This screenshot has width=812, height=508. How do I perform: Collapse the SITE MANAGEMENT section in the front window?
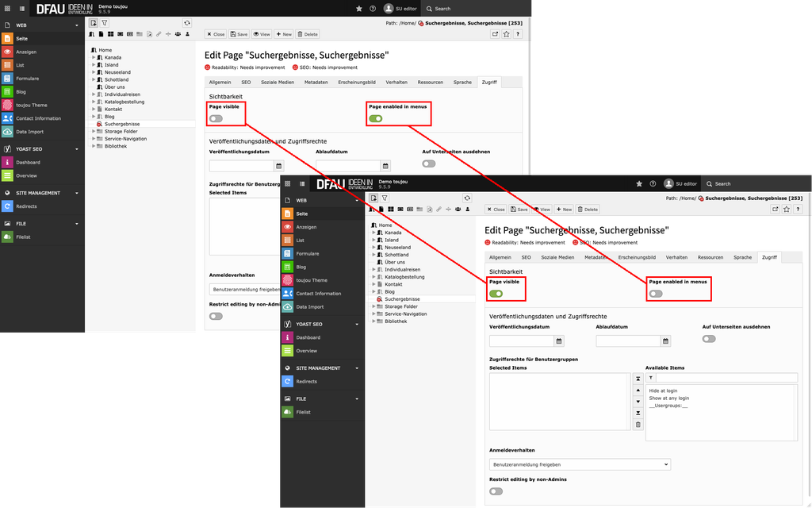(357, 368)
